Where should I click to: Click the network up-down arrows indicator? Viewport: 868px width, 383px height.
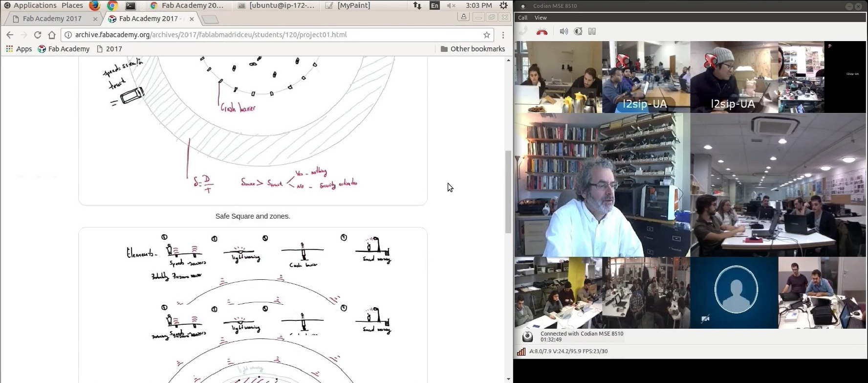(417, 5)
